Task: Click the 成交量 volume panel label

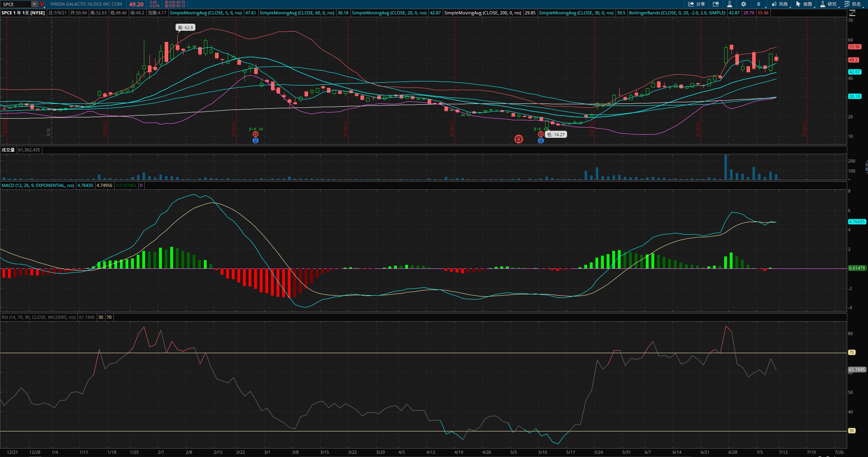Action: (x=8, y=150)
